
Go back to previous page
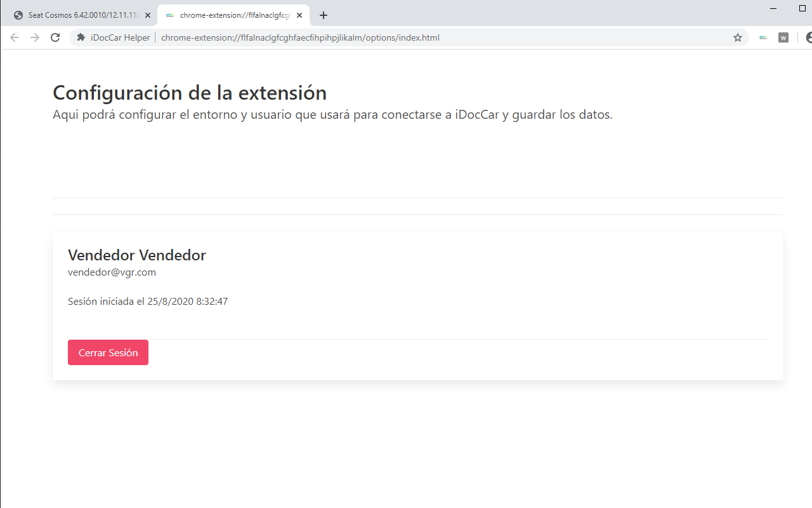[x=15, y=37]
